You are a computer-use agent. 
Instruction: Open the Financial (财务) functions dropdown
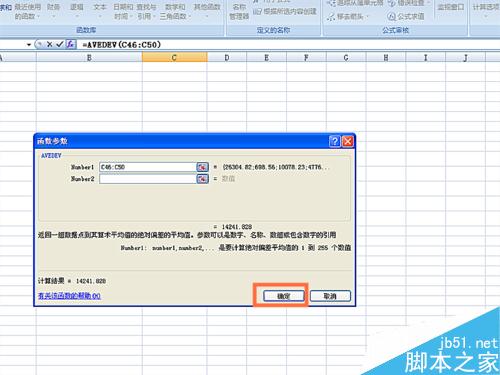(53, 11)
